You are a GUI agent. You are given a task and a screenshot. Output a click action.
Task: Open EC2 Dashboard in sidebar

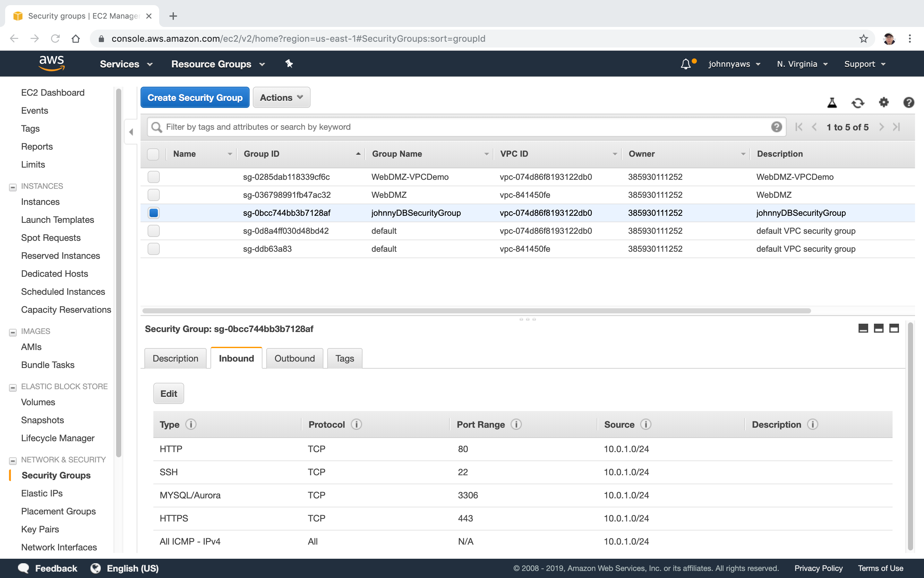point(53,93)
